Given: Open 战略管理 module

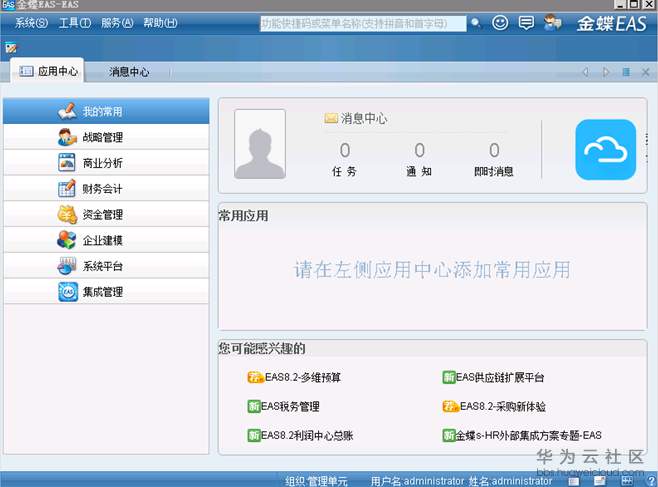Looking at the screenshot, I should click(x=106, y=137).
